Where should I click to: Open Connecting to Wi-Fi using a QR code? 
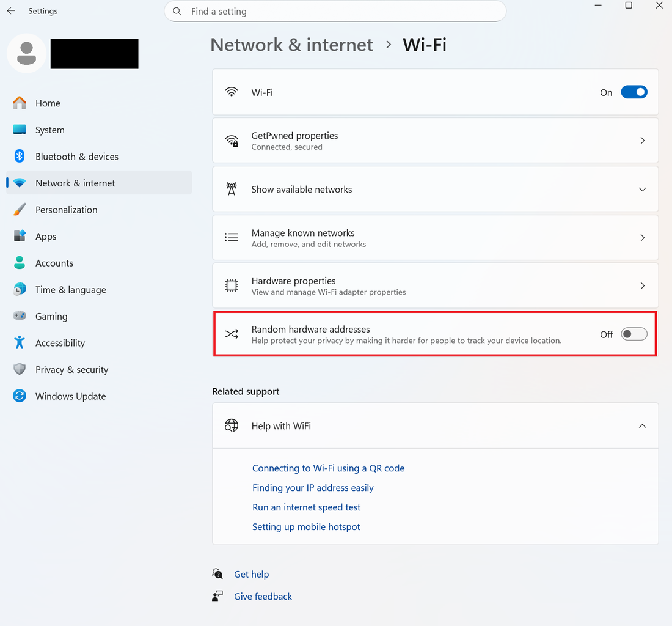click(x=328, y=468)
